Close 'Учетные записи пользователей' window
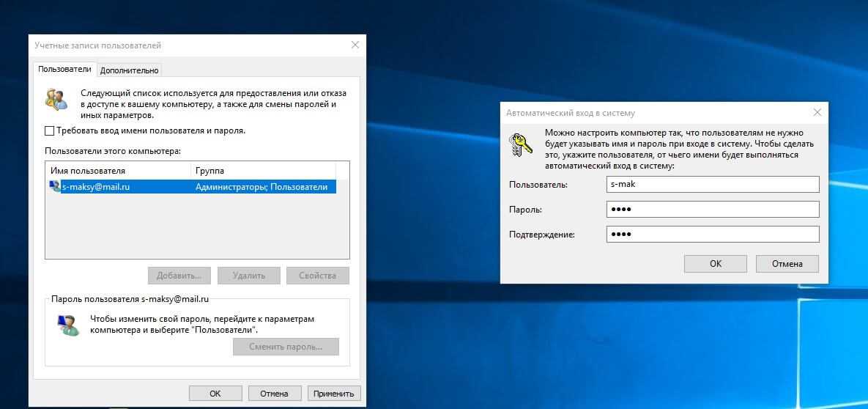Screen dimensions: 868x409 (x=355, y=45)
